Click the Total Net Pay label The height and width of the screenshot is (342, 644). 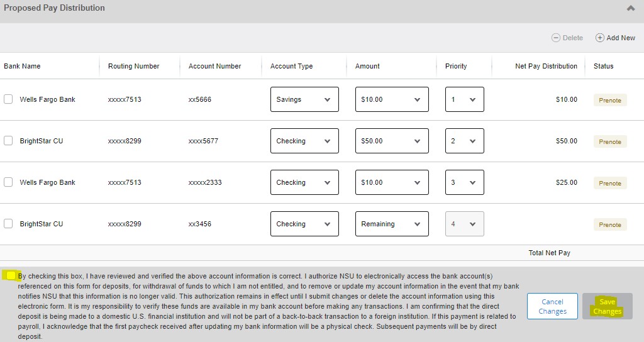[x=549, y=253]
